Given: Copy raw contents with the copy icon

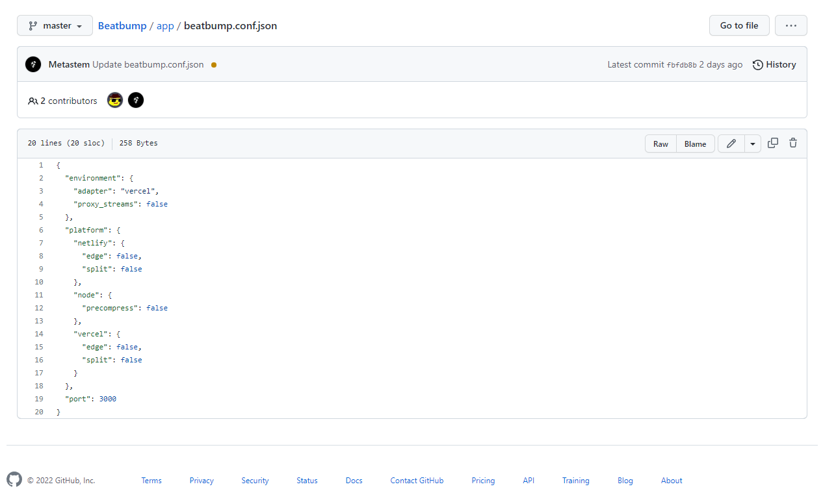Looking at the screenshot, I should pyautogui.click(x=773, y=143).
